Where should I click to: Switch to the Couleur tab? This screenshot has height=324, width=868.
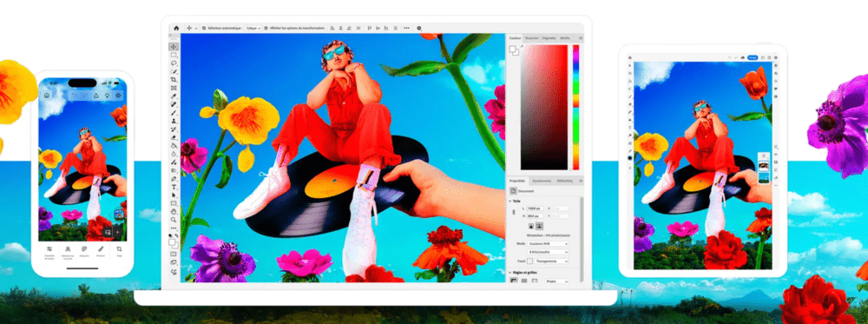pos(515,38)
